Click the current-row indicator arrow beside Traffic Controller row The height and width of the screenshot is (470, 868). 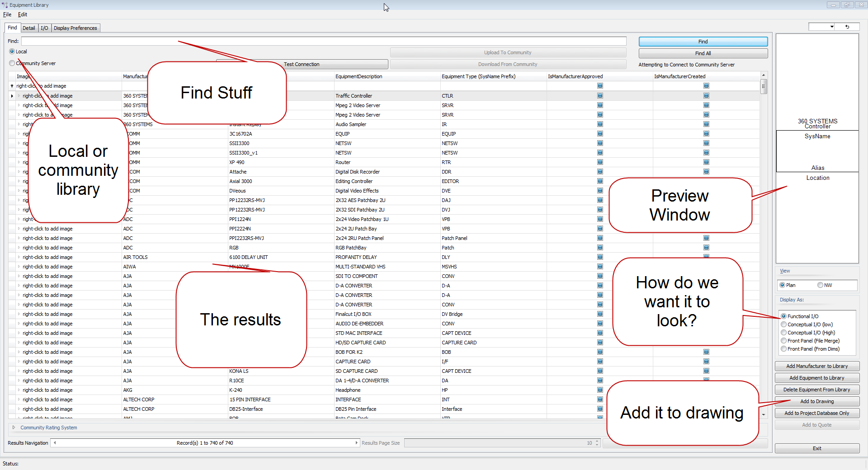point(12,96)
